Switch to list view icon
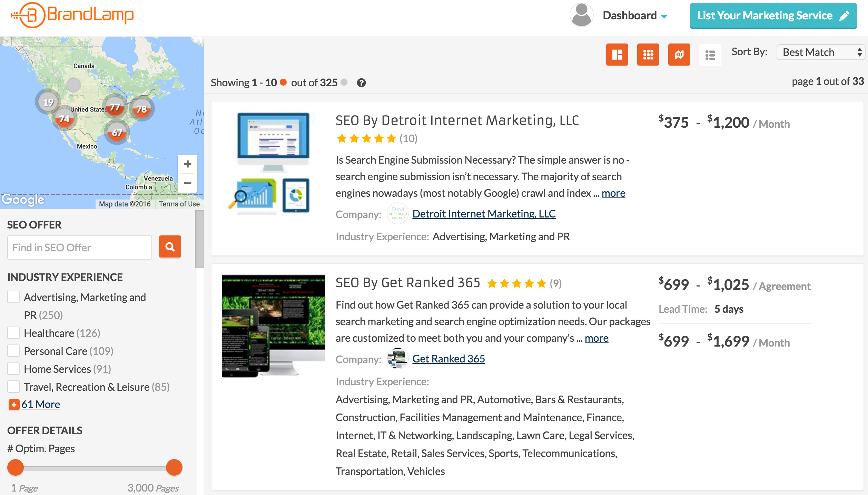Screen dimensions: 868x495 (710, 55)
